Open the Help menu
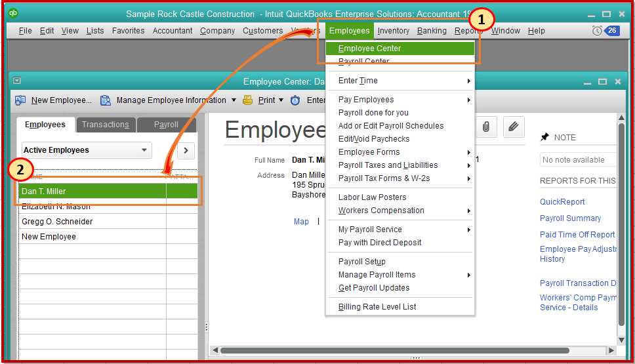 pos(536,31)
